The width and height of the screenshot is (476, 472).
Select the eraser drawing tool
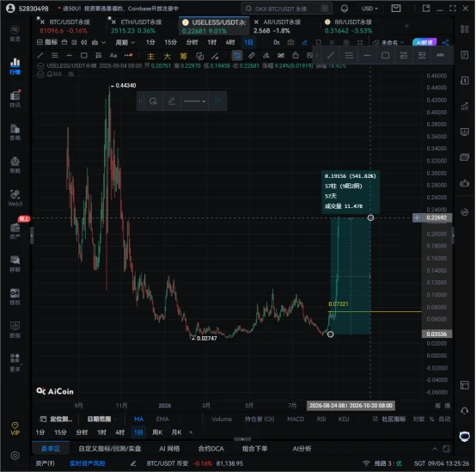coord(266,55)
